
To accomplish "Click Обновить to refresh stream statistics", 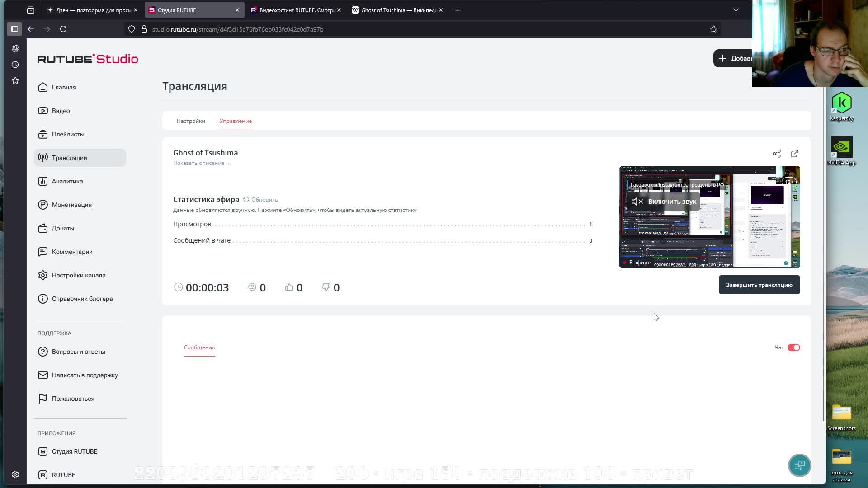I will point(261,200).
